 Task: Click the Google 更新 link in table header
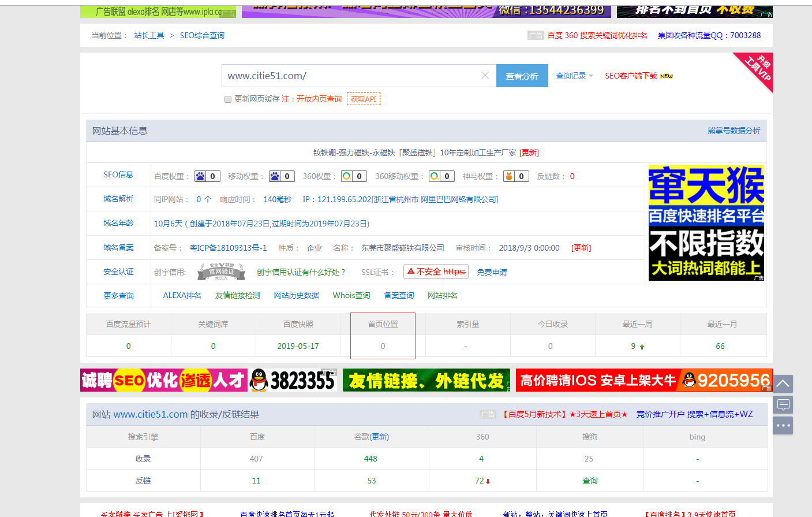point(380,437)
